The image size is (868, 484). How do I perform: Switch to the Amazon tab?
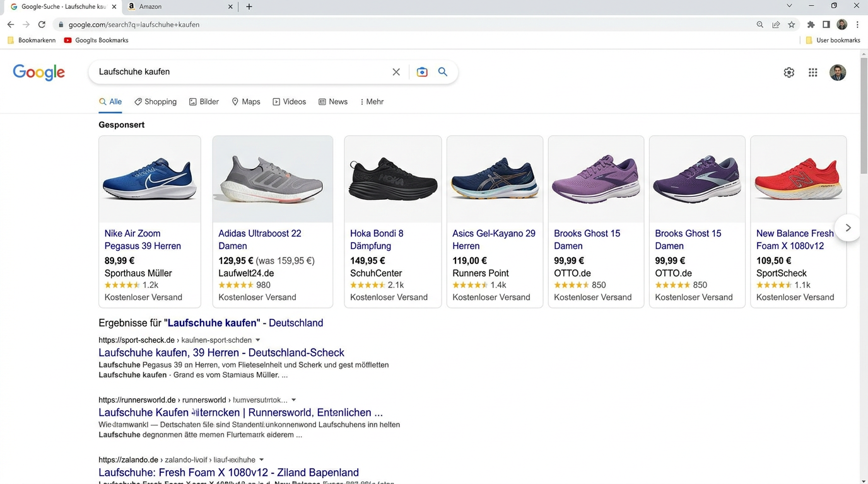click(x=180, y=6)
